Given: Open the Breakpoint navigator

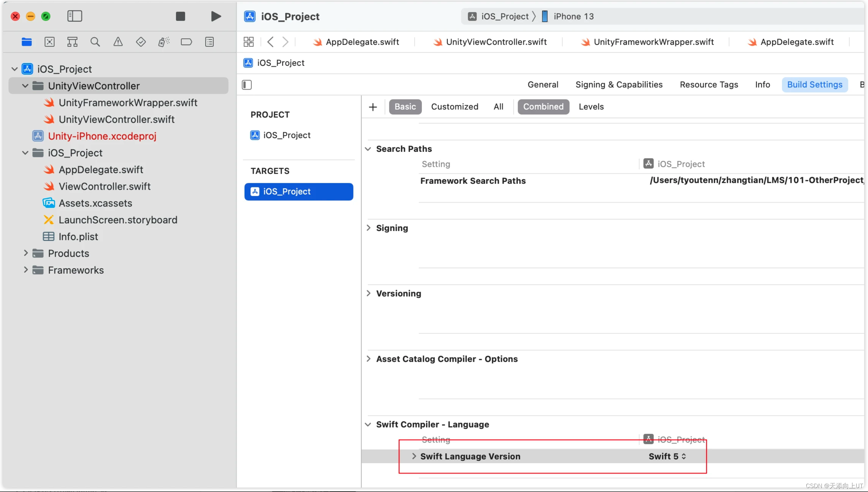Looking at the screenshot, I should [x=186, y=42].
